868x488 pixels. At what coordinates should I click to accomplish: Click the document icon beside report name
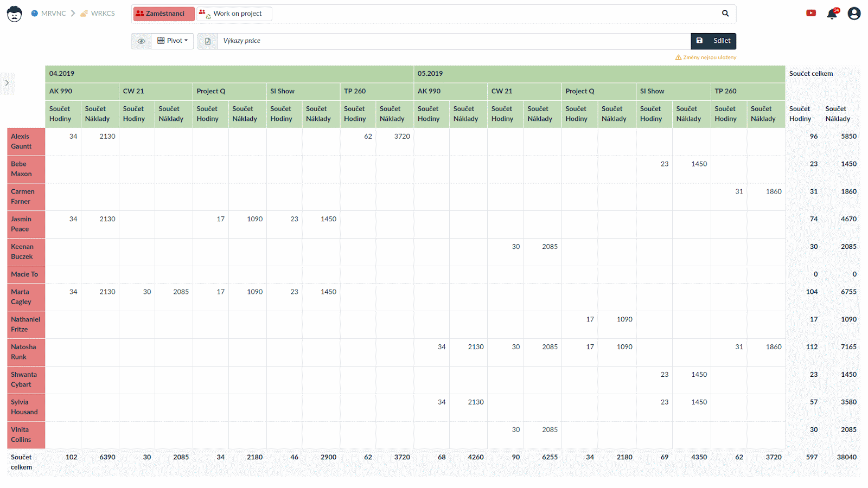[x=208, y=41]
